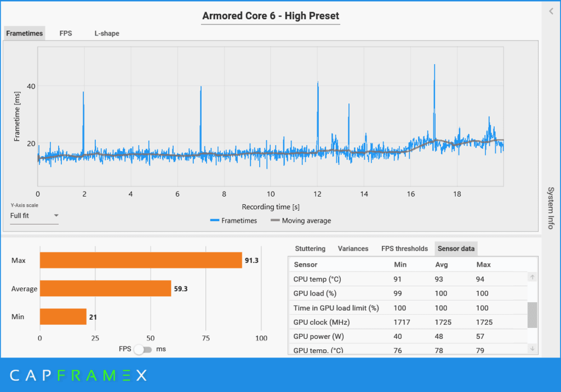Select the Sensor data tab

click(x=456, y=249)
